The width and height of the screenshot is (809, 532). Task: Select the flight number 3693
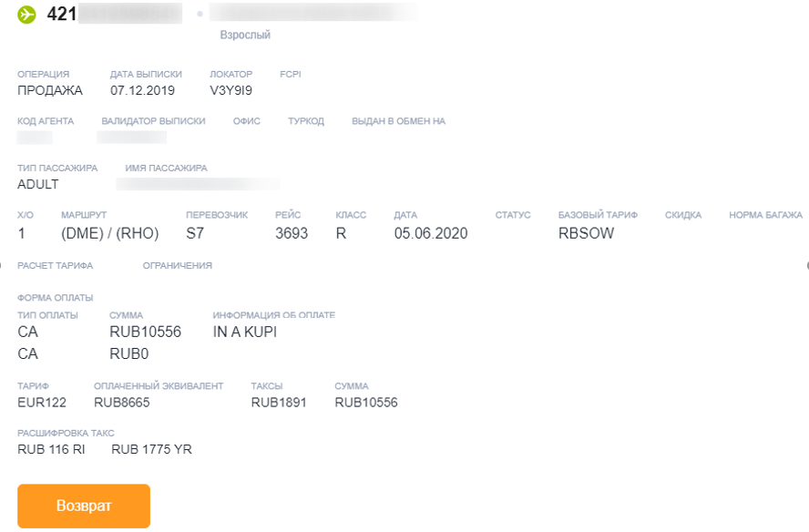(x=292, y=233)
